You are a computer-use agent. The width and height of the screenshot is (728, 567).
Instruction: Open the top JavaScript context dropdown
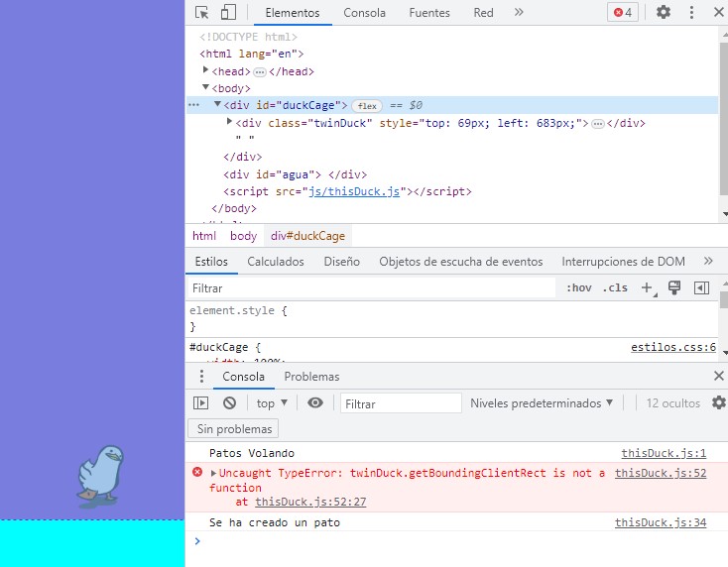tap(272, 403)
